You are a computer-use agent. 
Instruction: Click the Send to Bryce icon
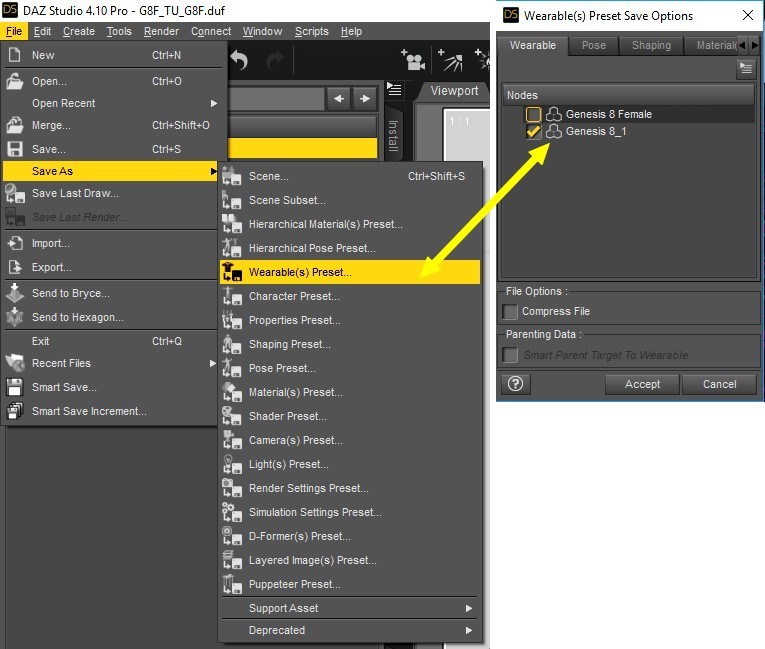click(15, 293)
